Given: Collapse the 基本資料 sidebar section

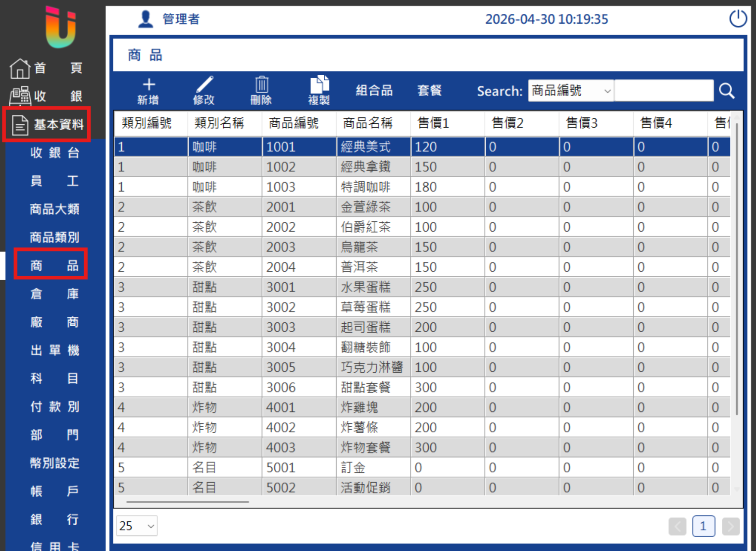Looking at the screenshot, I should coord(47,124).
